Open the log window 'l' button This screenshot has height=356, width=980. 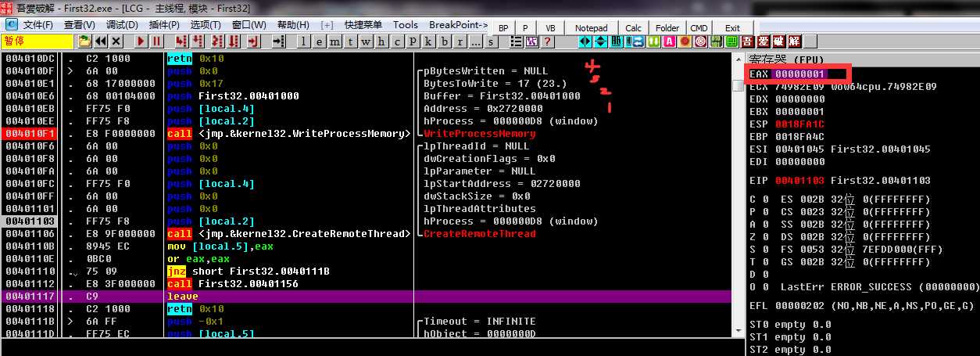point(304,41)
